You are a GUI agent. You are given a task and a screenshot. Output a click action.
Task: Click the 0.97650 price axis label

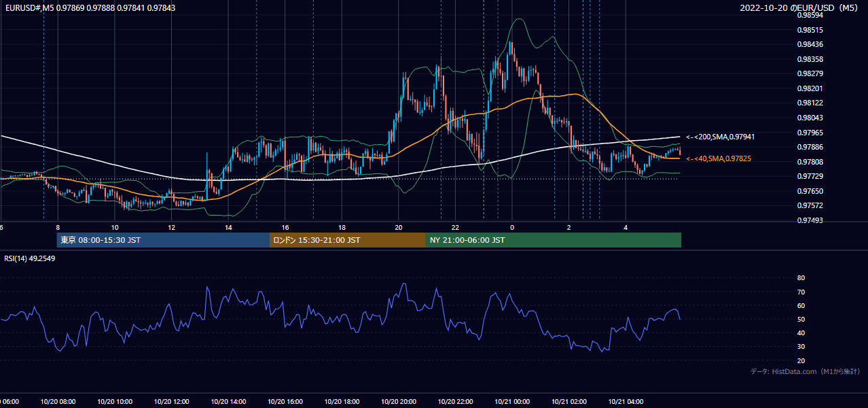(x=810, y=191)
